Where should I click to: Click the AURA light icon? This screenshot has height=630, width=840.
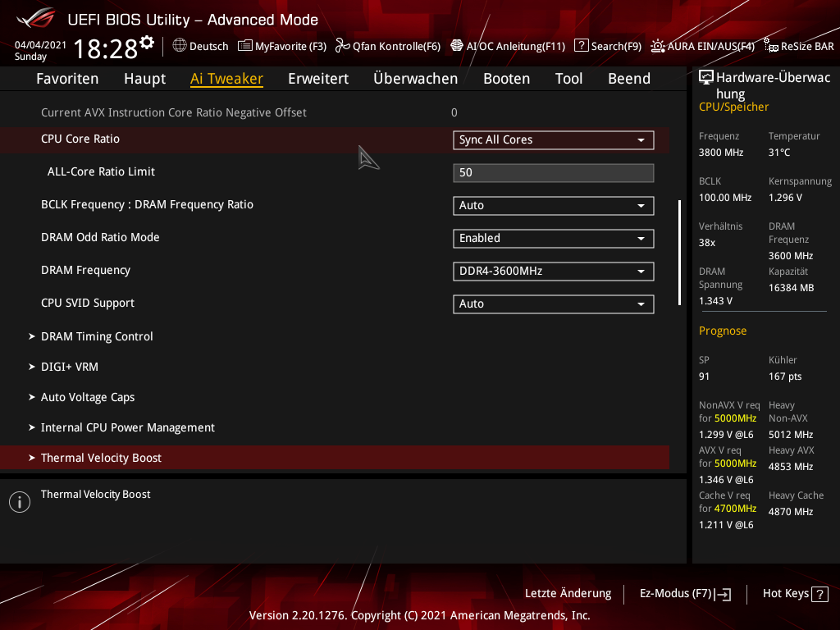click(658, 46)
